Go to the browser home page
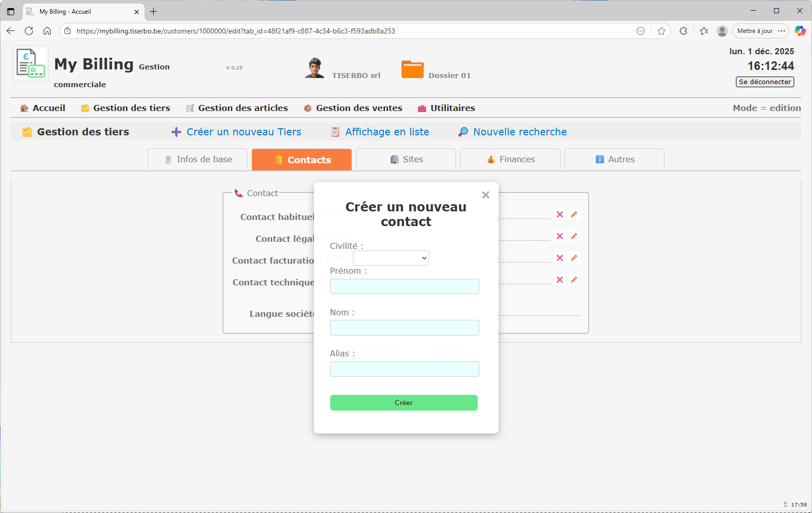This screenshot has width=812, height=513. click(47, 31)
